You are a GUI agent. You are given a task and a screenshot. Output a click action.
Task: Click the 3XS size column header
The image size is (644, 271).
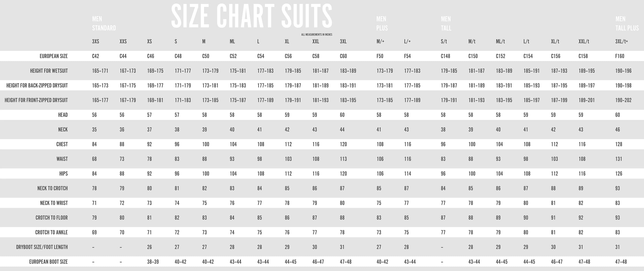coord(96,41)
